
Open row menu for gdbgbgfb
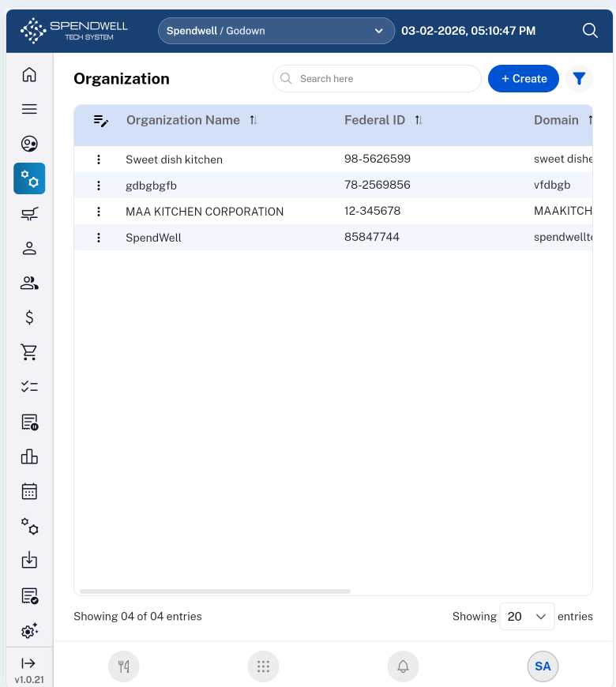pos(99,186)
